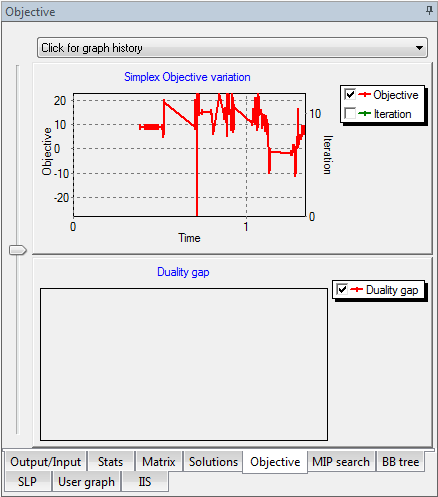The image size is (438, 497).
Task: Click the vertical splitter slider handle
Action: tap(18, 250)
